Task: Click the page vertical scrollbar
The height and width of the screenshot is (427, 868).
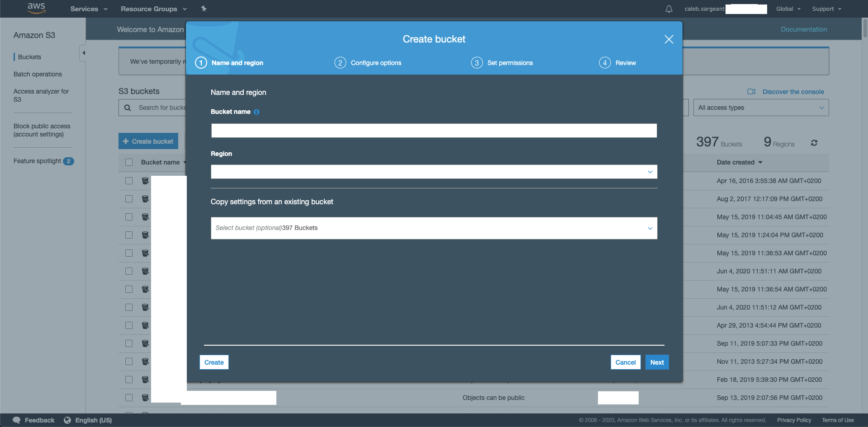Action: point(865,29)
